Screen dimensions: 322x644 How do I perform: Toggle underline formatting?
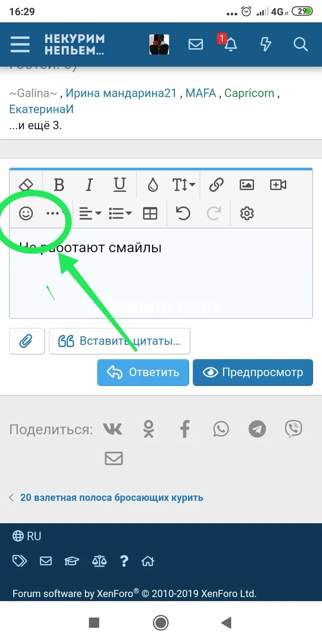point(119,184)
